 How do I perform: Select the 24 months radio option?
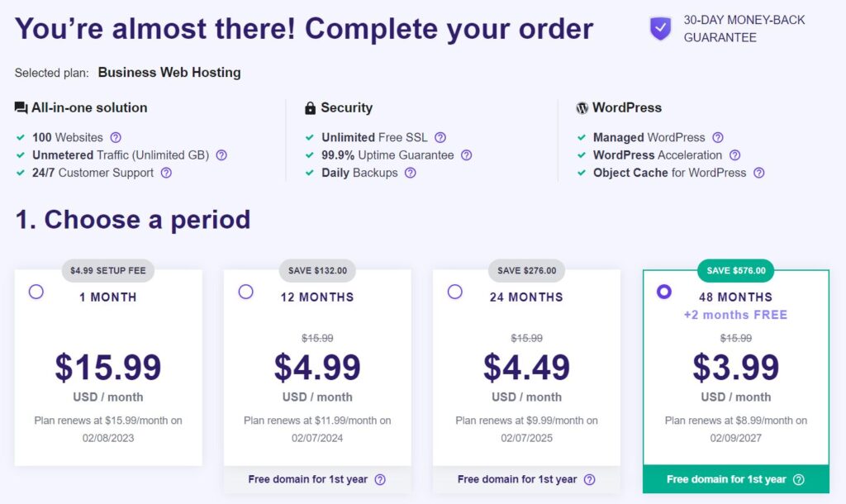tap(455, 292)
